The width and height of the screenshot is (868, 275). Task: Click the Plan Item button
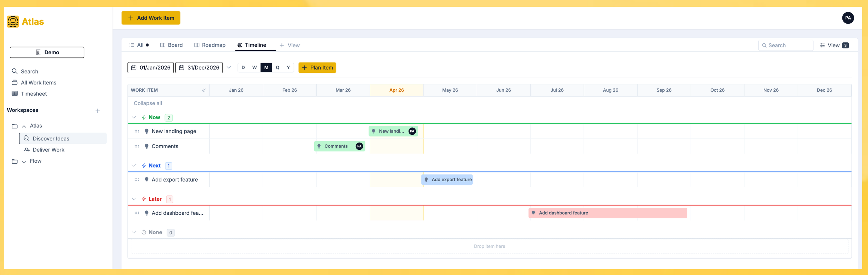317,68
